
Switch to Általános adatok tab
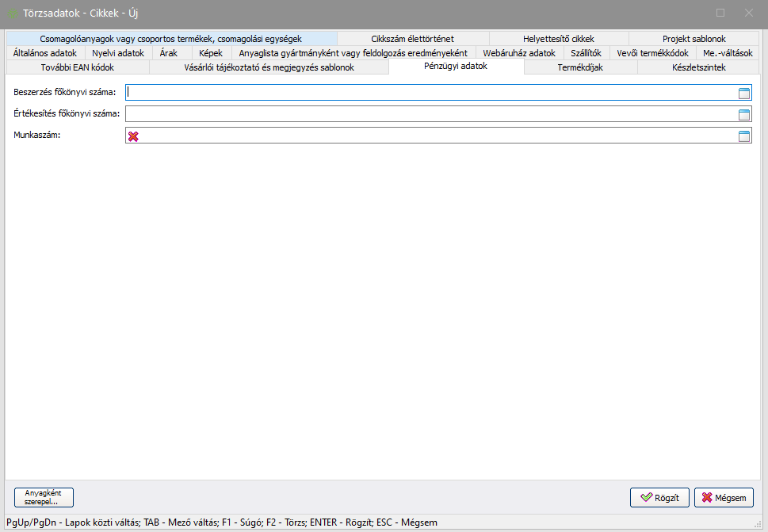(x=45, y=53)
